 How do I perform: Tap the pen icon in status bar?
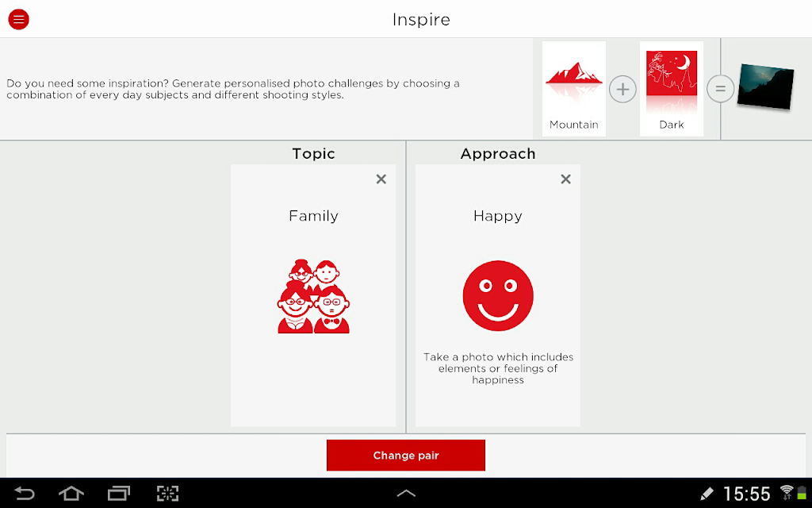707,494
